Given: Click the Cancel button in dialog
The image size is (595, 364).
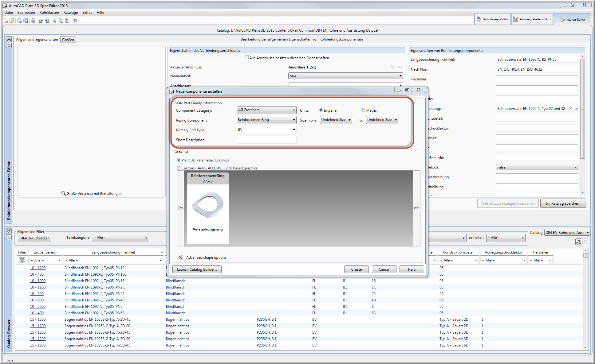Looking at the screenshot, I should [384, 269].
